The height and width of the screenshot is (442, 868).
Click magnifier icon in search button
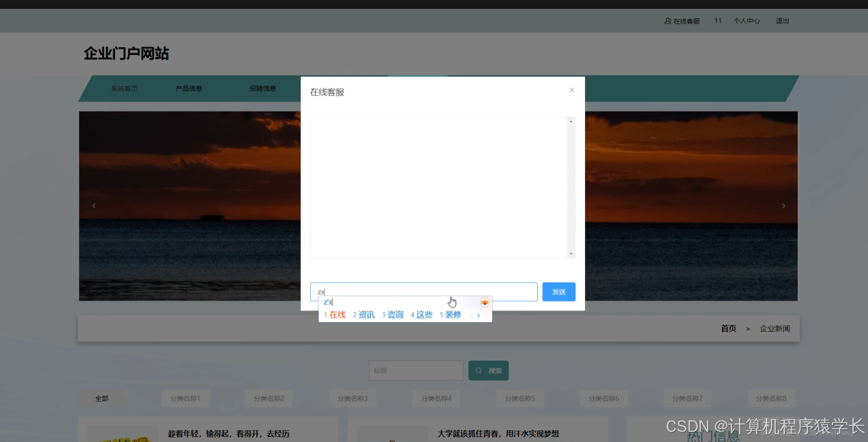478,370
